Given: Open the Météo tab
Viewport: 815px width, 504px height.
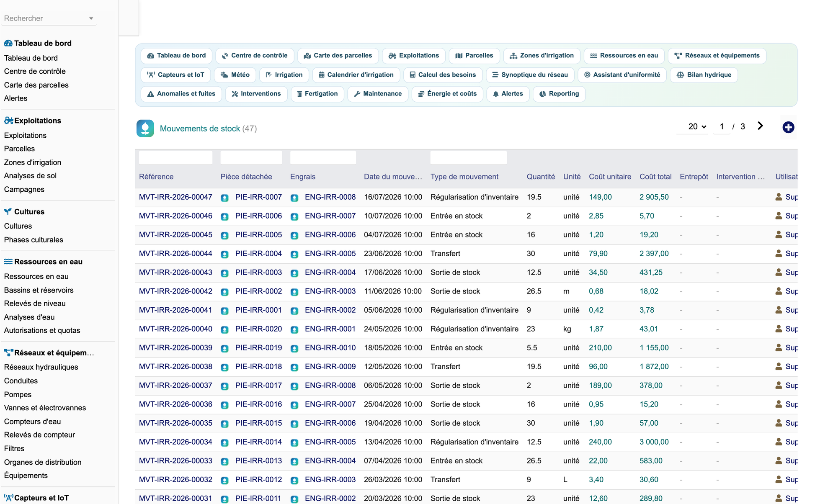Looking at the screenshot, I should pos(235,75).
